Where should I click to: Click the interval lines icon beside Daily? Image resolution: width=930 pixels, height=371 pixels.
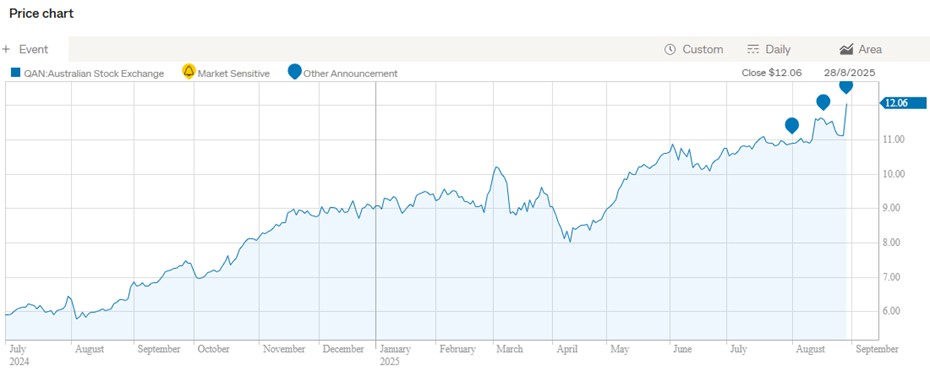753,49
